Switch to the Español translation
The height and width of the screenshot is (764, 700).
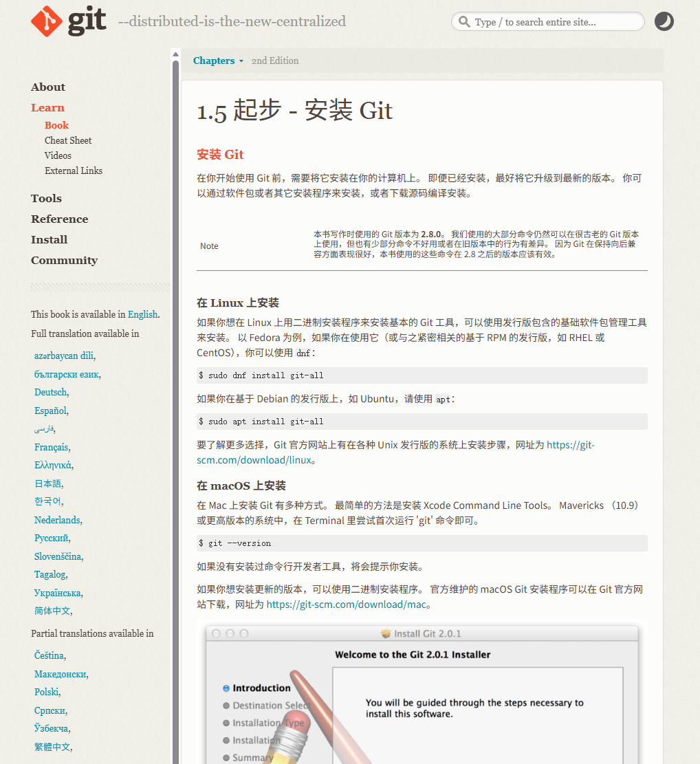[50, 411]
